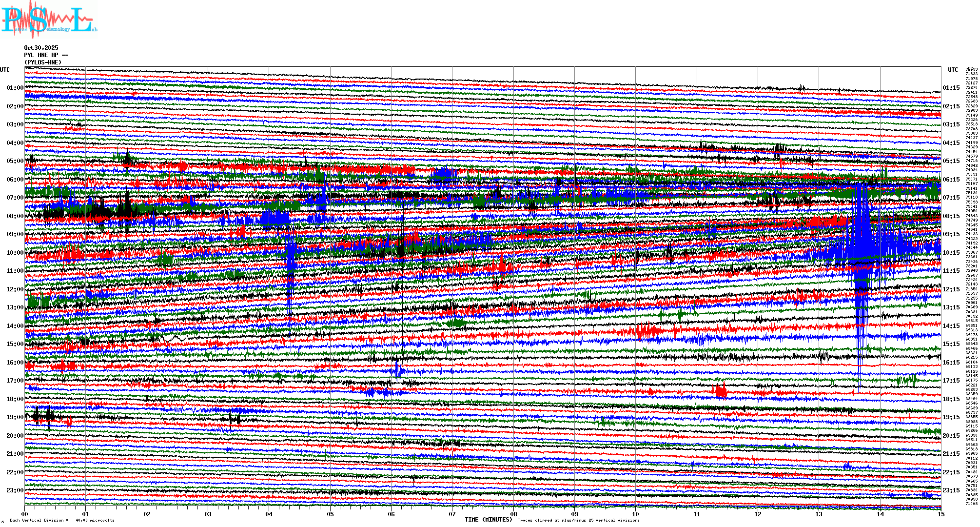
Task: Select the 12:00 hour label on left
Action: tap(15, 289)
